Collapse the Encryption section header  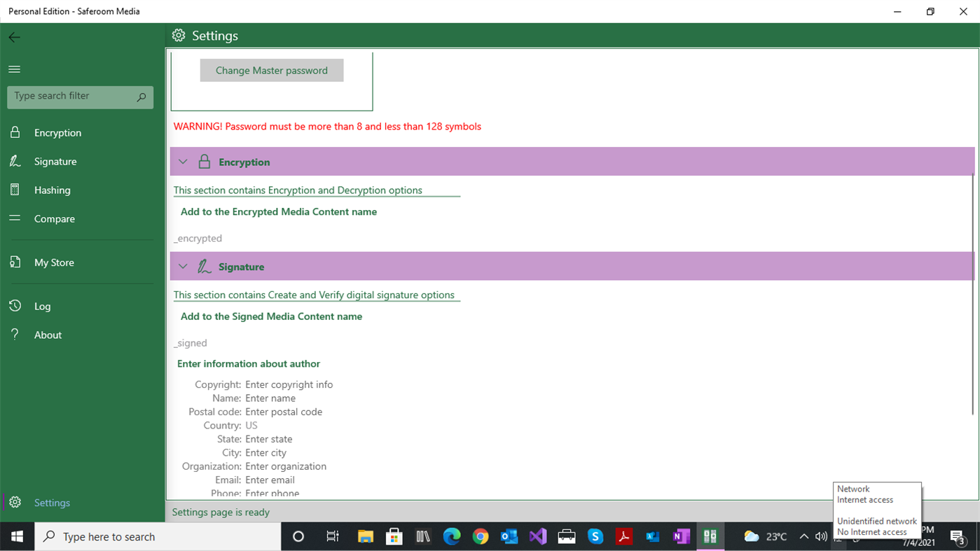(x=182, y=161)
